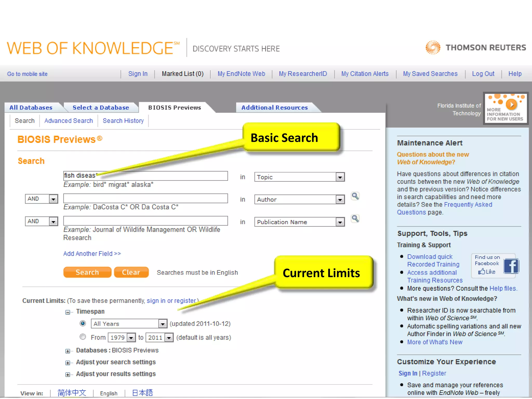Select the From-to year range radio button

pos(83,337)
